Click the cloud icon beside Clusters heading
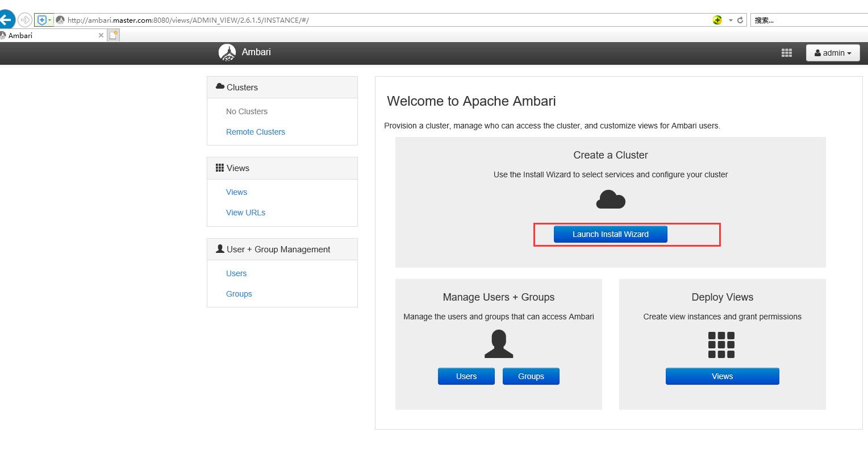The height and width of the screenshot is (466, 868). pos(220,86)
